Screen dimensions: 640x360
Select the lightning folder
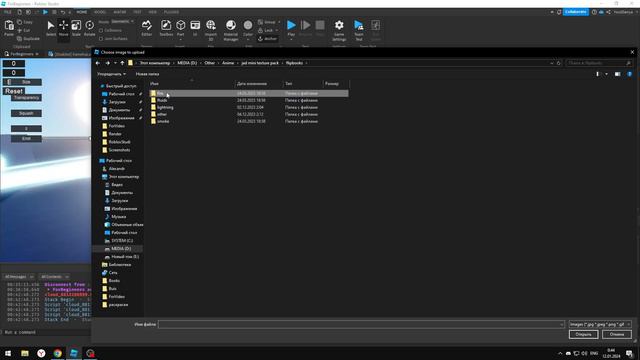165,107
